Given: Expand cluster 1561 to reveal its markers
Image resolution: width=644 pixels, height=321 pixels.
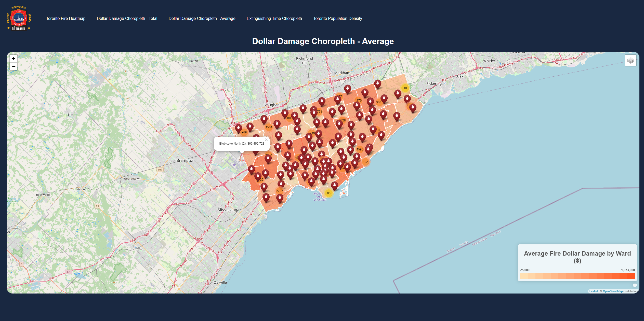Looking at the screenshot, I should [269, 127].
